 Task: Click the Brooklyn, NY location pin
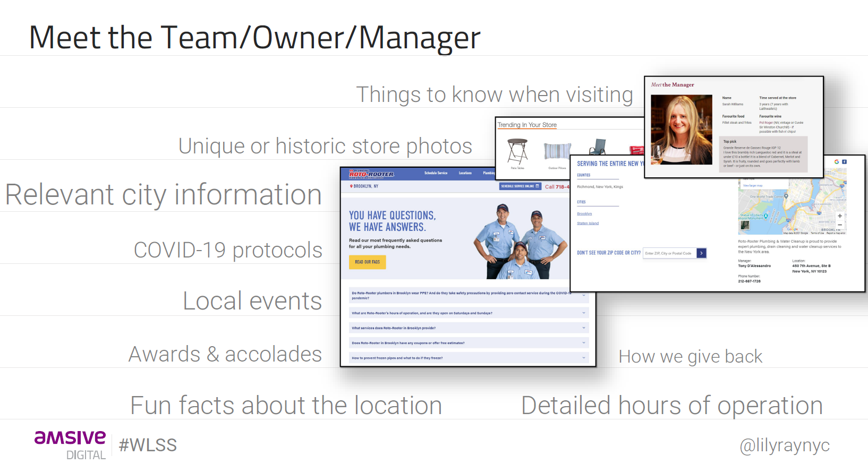(351, 186)
